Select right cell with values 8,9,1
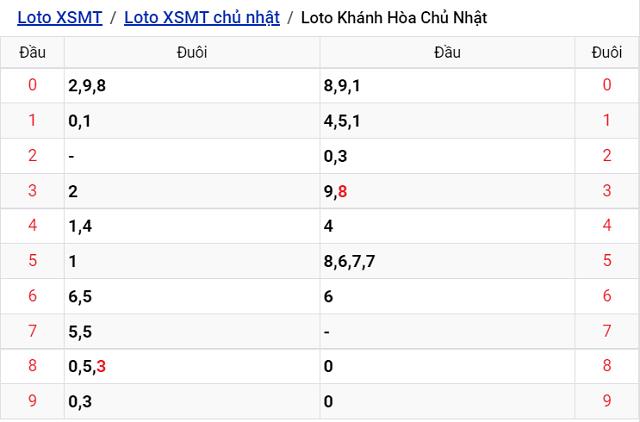 coord(342,86)
